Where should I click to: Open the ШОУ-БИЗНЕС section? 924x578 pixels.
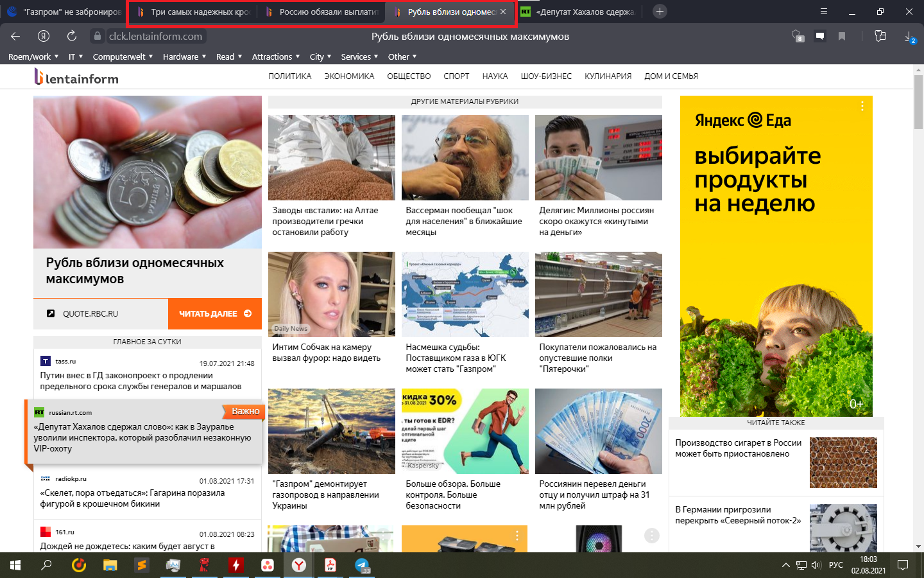pyautogui.click(x=546, y=76)
